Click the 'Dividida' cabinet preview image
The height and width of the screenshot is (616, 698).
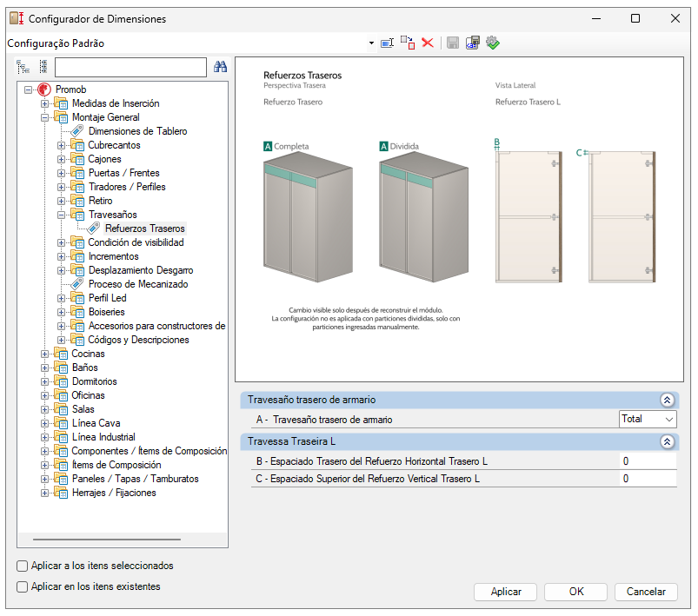[423, 216]
